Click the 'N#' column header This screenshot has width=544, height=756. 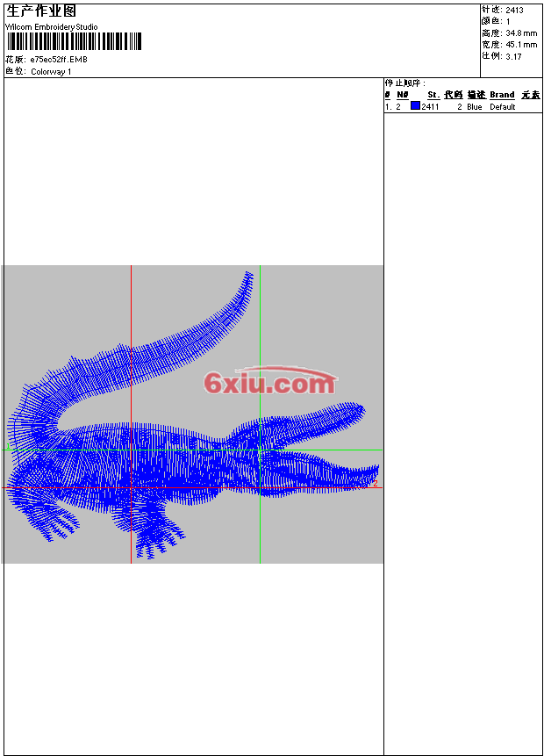click(x=403, y=95)
